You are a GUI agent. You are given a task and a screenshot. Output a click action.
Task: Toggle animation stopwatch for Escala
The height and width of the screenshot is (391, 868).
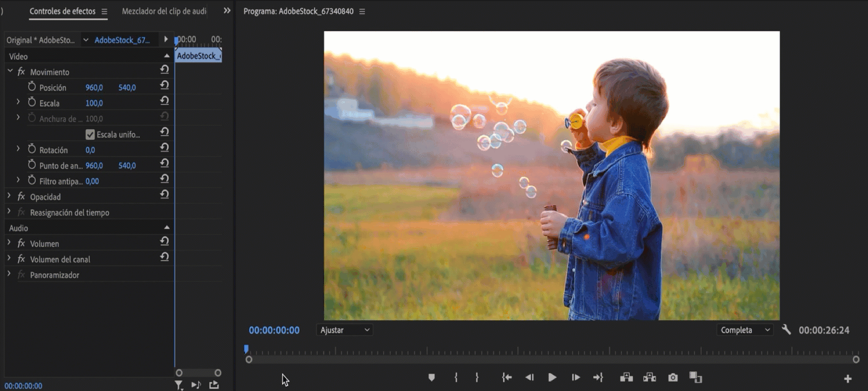pyautogui.click(x=32, y=102)
